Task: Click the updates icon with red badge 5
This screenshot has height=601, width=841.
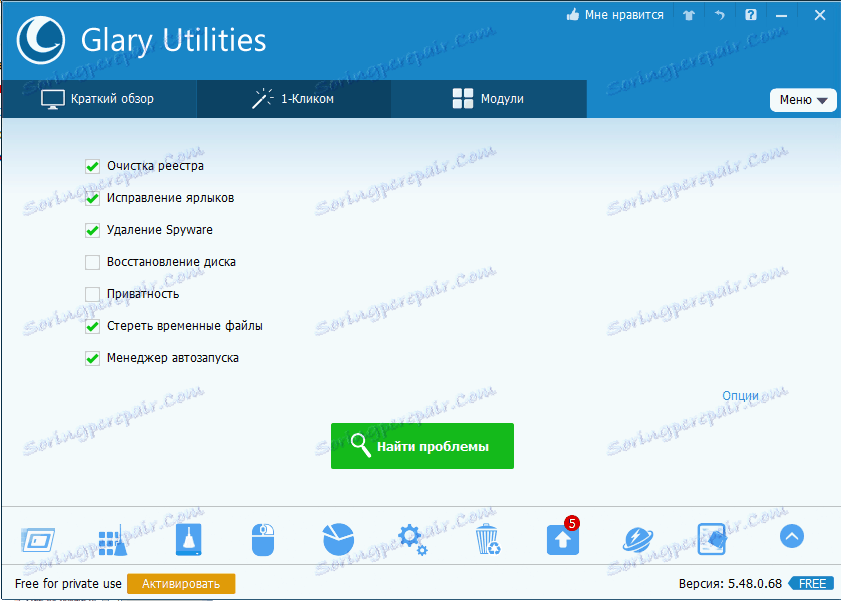Action: tap(562, 538)
